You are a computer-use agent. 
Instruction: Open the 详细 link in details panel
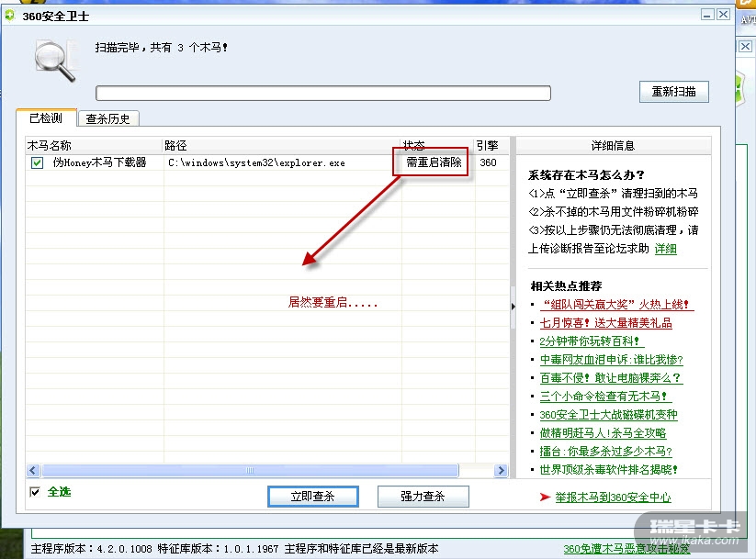tap(665, 249)
